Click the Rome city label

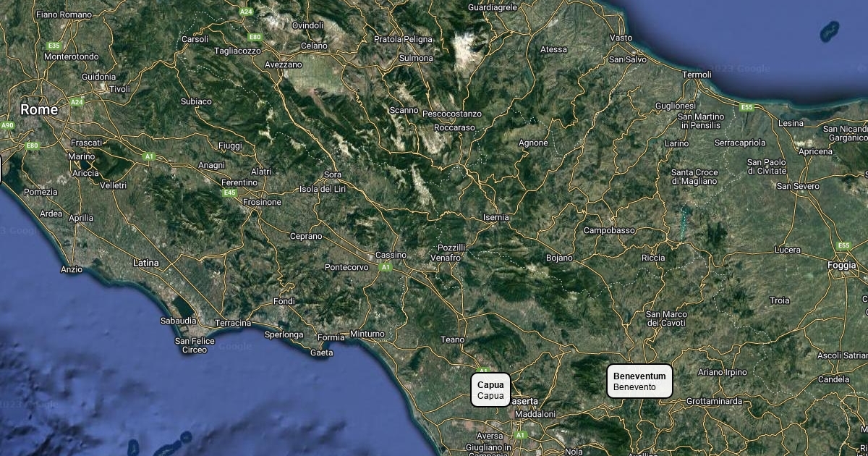(x=39, y=110)
